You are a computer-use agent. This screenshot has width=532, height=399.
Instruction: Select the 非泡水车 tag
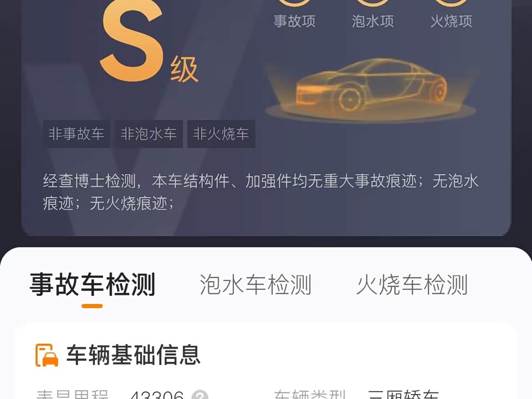[149, 134]
